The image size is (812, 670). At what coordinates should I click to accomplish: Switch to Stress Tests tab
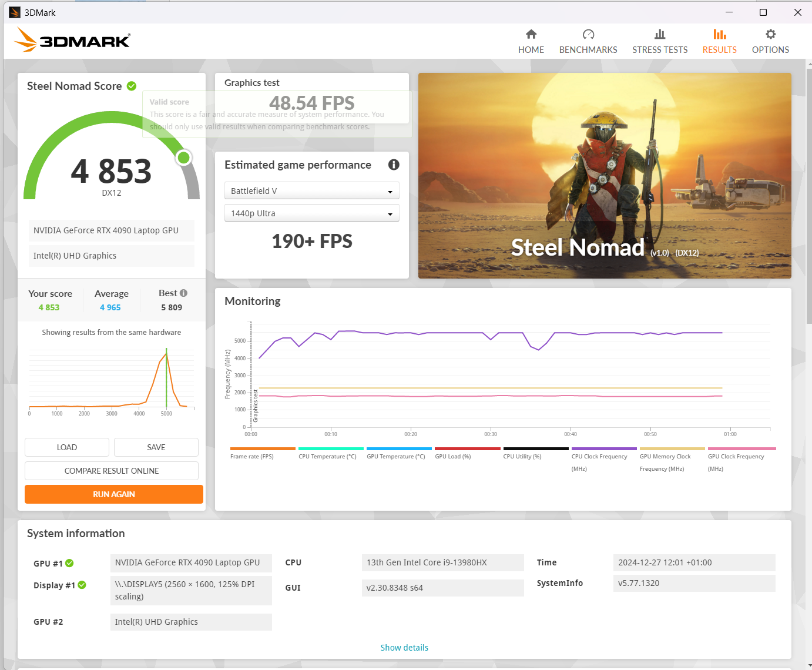tap(660, 42)
